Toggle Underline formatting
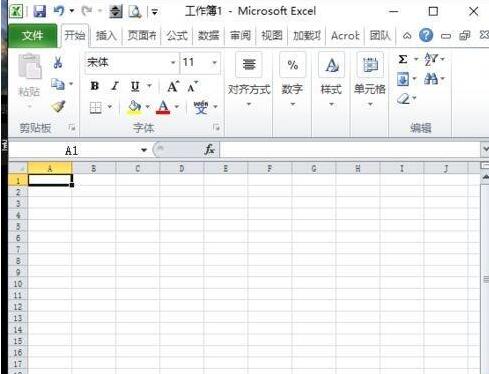 point(135,86)
